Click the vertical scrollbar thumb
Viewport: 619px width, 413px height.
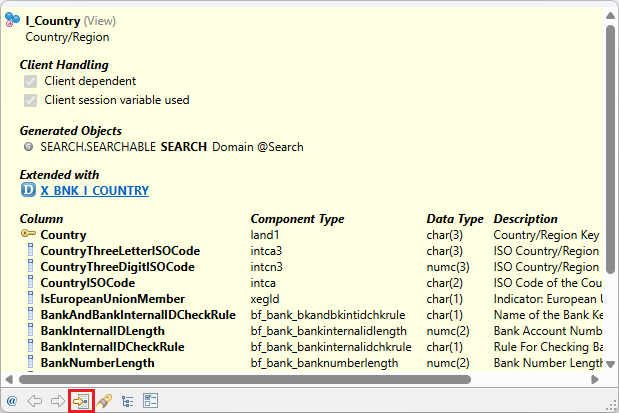coord(610,149)
